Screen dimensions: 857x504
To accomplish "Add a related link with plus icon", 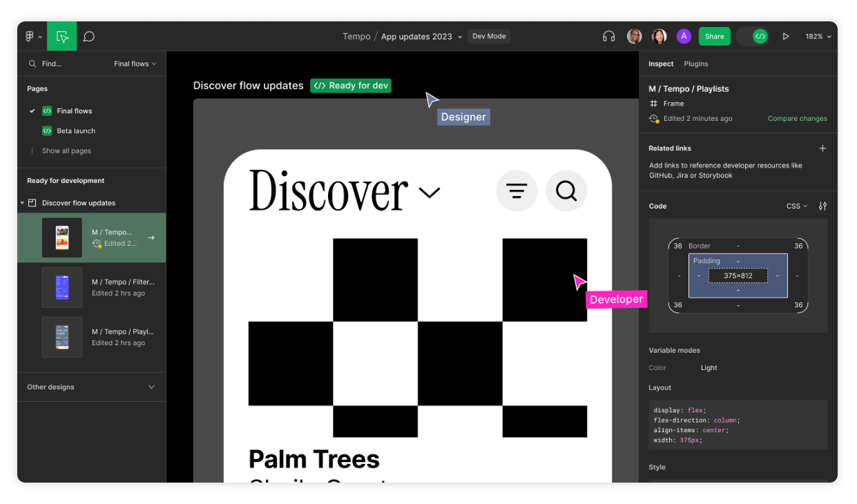I will (822, 148).
